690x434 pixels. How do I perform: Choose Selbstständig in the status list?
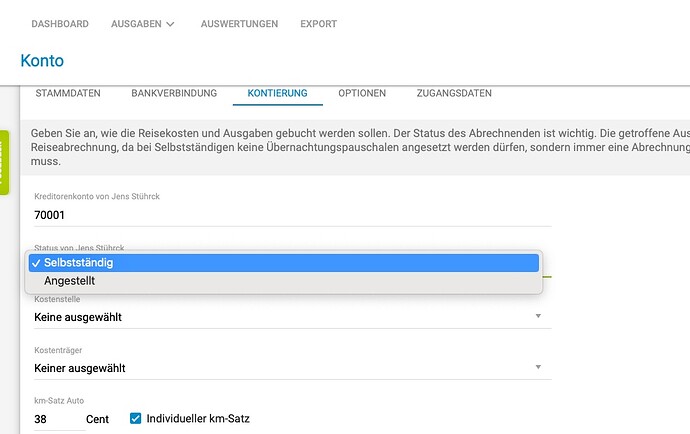click(284, 263)
